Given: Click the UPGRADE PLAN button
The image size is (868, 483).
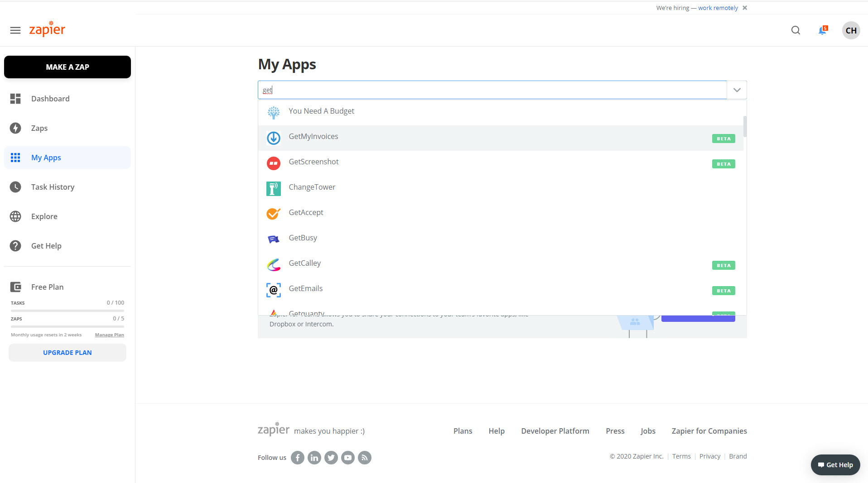Looking at the screenshot, I should pyautogui.click(x=68, y=353).
